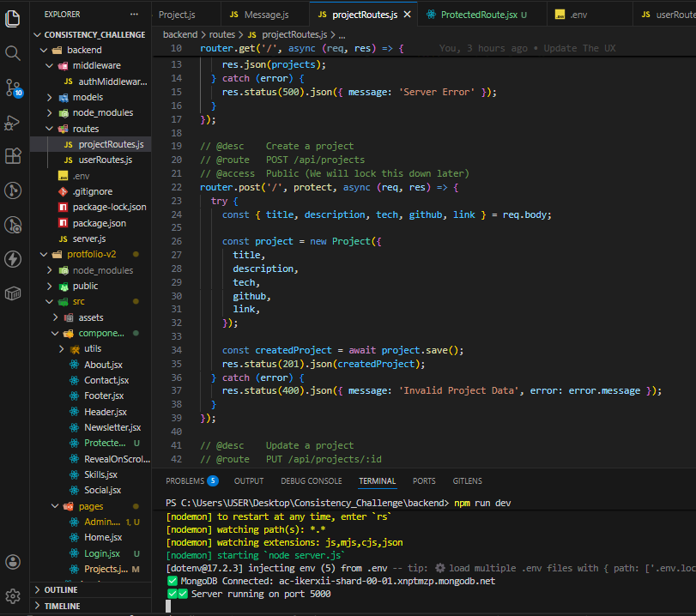Open the Accounts icon

click(13, 562)
